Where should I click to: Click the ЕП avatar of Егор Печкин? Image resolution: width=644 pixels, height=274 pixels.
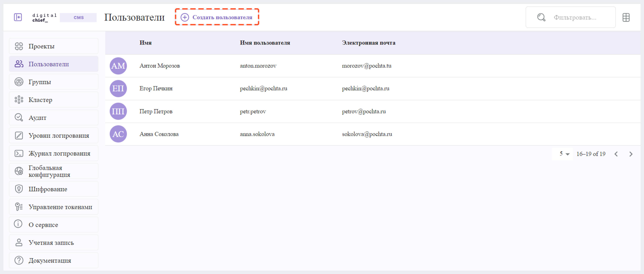[x=118, y=88]
